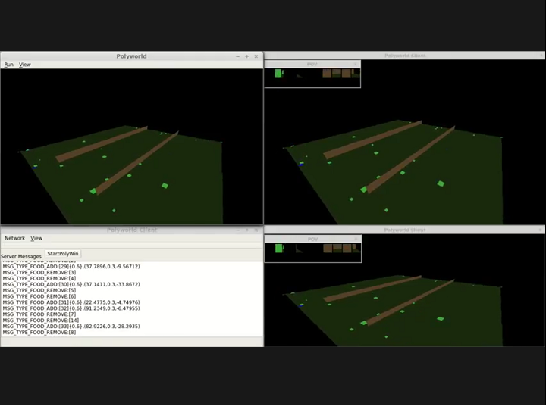Close the upper-right Polyworld Client window

tap(541, 55)
